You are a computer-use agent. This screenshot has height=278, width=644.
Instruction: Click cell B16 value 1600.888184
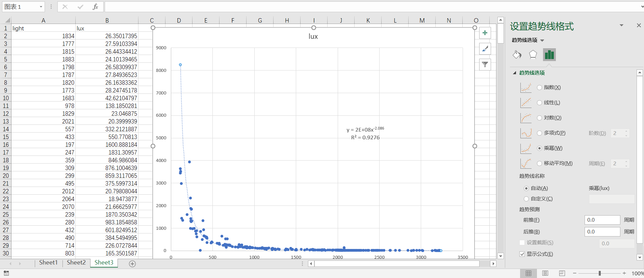coord(107,144)
